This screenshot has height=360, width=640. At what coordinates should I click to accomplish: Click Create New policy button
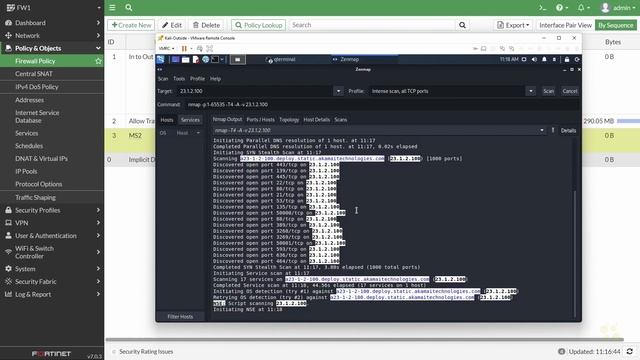tap(131, 25)
